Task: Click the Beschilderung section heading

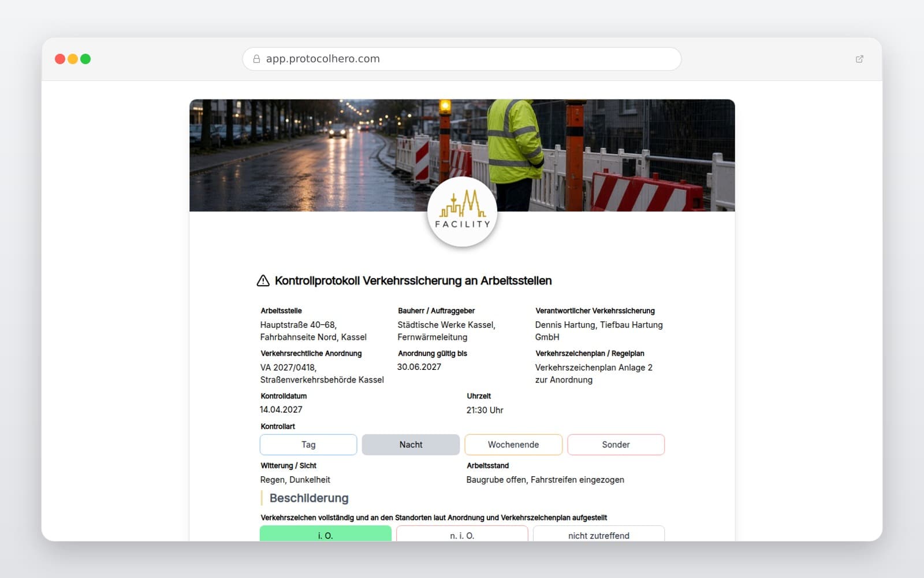Action: point(309,498)
